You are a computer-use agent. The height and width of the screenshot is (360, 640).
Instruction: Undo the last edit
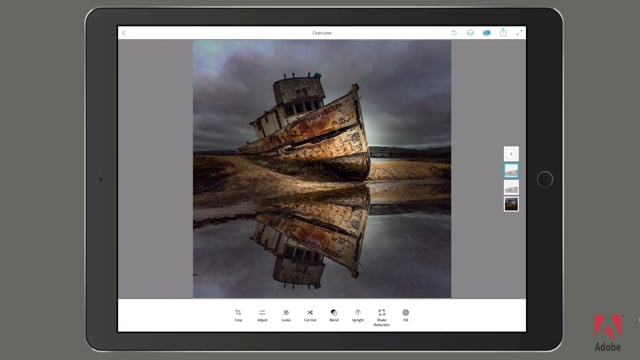pyautogui.click(x=454, y=33)
